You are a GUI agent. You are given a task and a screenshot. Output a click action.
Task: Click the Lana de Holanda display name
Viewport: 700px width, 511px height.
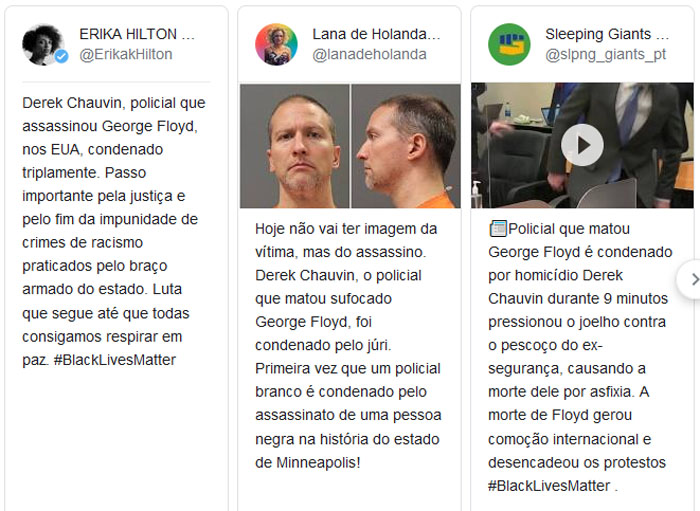[x=376, y=34]
